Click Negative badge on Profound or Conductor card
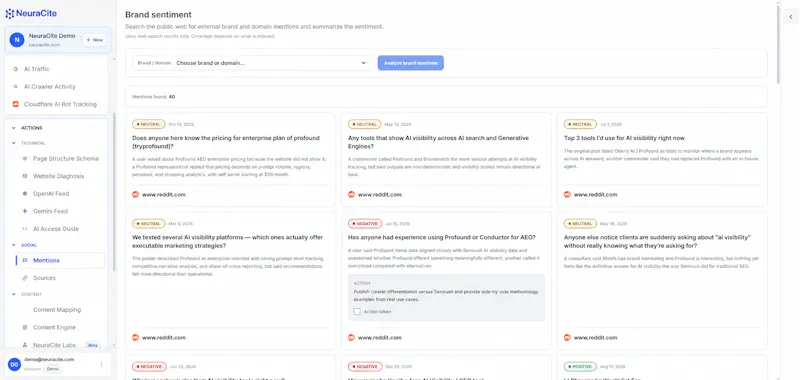The height and width of the screenshot is (380, 800). tap(365, 223)
